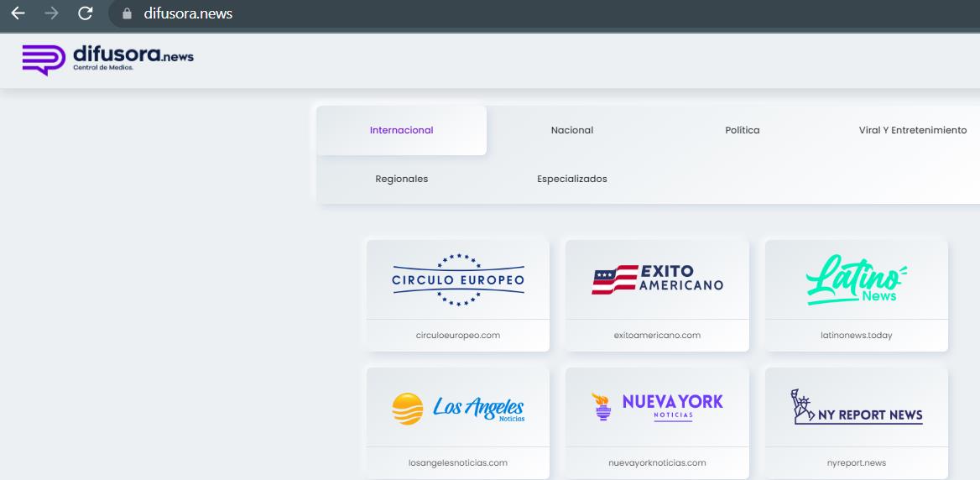Click the difusora.news address bar
Screen dimensions: 980x480
(x=544, y=13)
